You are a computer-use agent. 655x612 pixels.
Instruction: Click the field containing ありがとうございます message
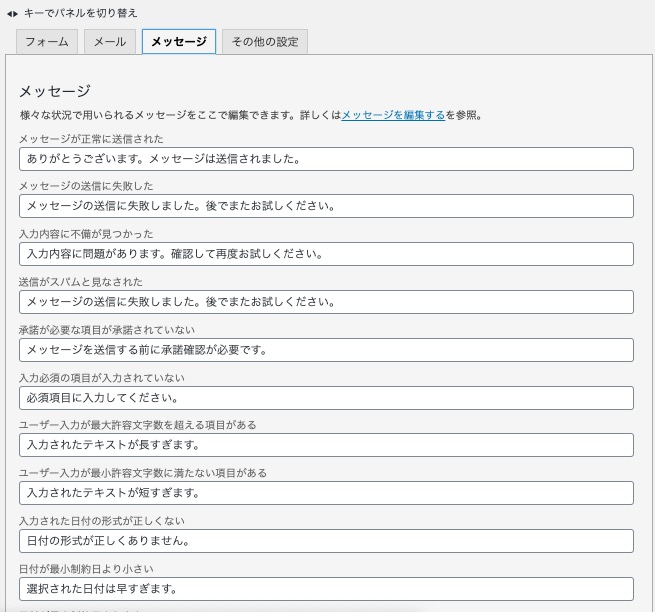326,159
